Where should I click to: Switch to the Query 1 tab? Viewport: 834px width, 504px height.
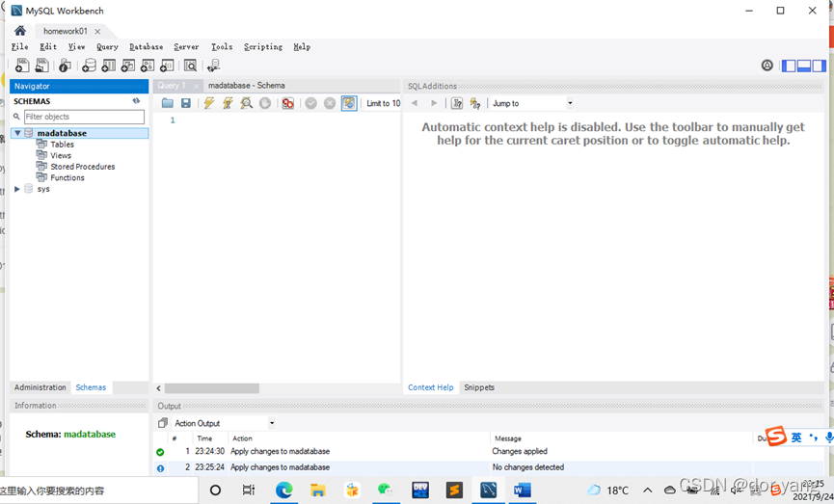[x=172, y=86]
